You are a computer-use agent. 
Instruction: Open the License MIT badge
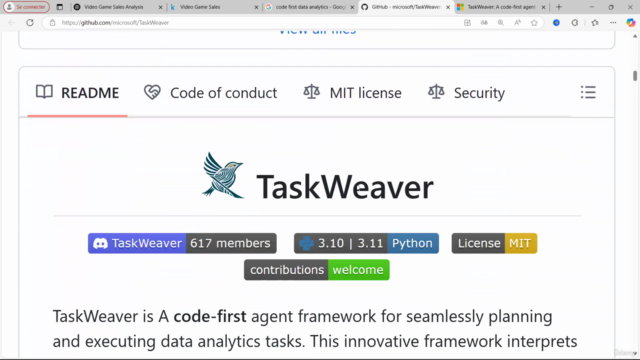494,243
